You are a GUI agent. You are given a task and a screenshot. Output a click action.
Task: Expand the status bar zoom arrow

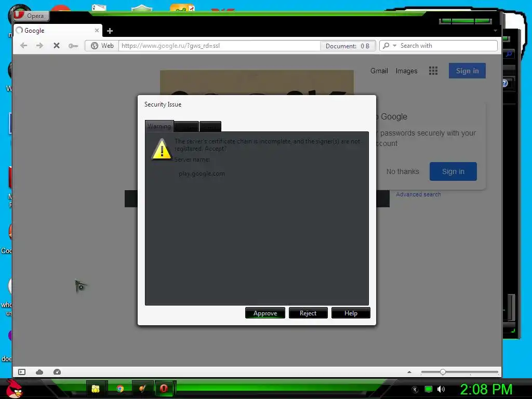coord(409,372)
